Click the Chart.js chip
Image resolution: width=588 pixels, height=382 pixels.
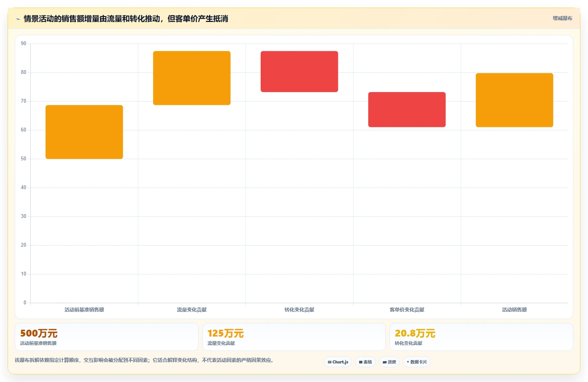[338, 362]
